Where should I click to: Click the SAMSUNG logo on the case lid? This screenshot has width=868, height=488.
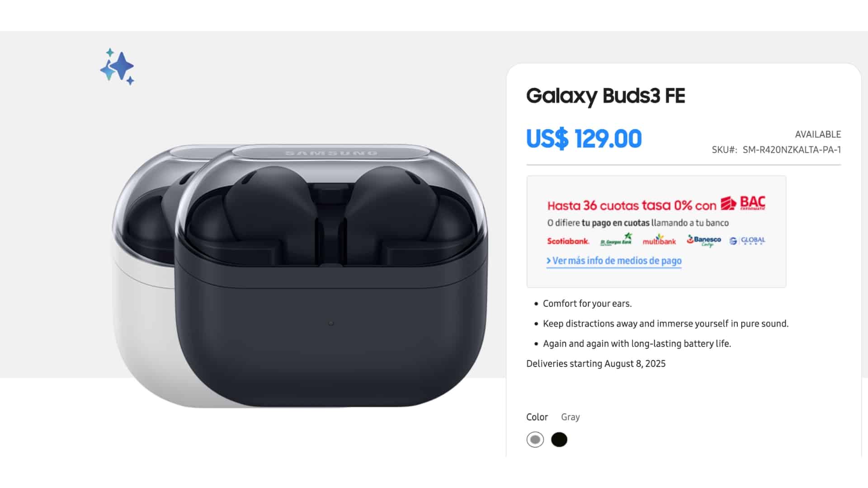click(331, 153)
